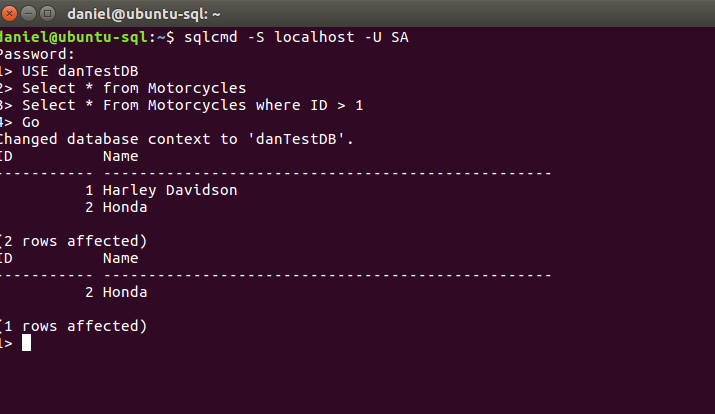Click the Name header of first result set
715x414 pixels.
tap(120, 156)
